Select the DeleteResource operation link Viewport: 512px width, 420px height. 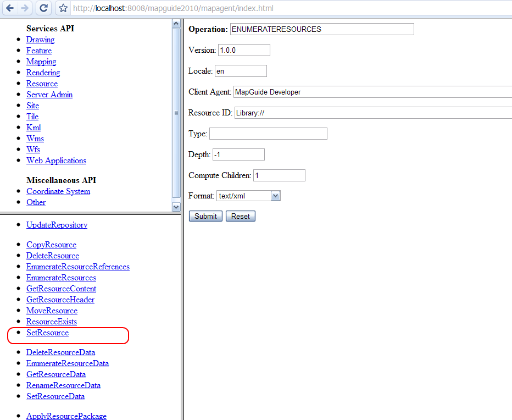coord(53,256)
